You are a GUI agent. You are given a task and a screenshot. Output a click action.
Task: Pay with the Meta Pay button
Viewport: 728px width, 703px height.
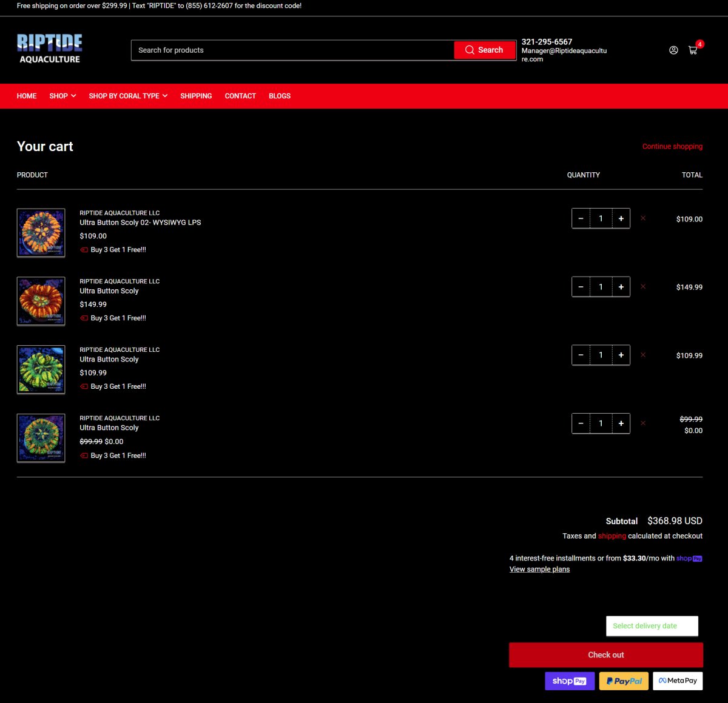(678, 681)
